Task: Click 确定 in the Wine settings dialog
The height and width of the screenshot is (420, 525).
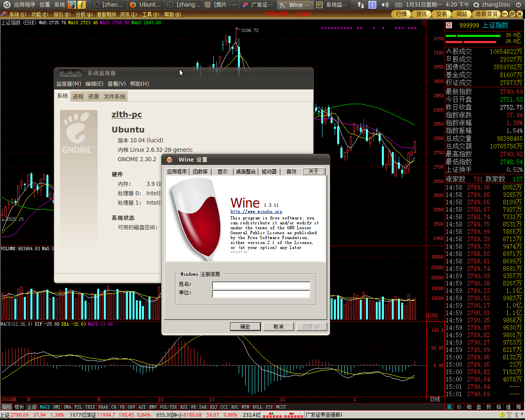Action: point(245,326)
